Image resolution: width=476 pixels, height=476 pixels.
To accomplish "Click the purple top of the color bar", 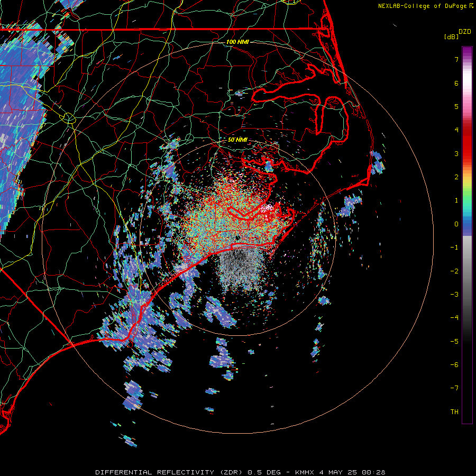I will [x=467, y=52].
